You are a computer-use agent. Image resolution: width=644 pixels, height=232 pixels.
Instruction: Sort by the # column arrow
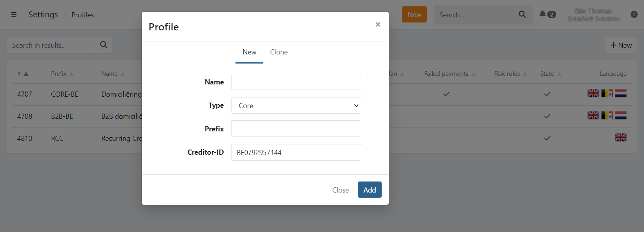(x=26, y=74)
